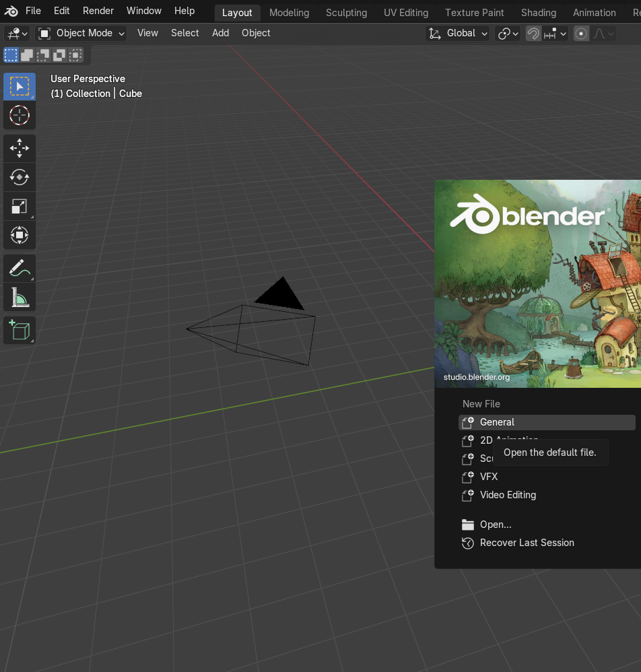Screen dimensions: 641x672
Task: Open the Window menu
Action: tap(144, 11)
